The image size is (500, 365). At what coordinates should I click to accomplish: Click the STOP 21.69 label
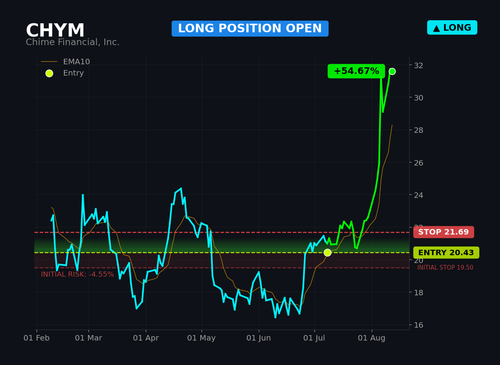(443, 232)
